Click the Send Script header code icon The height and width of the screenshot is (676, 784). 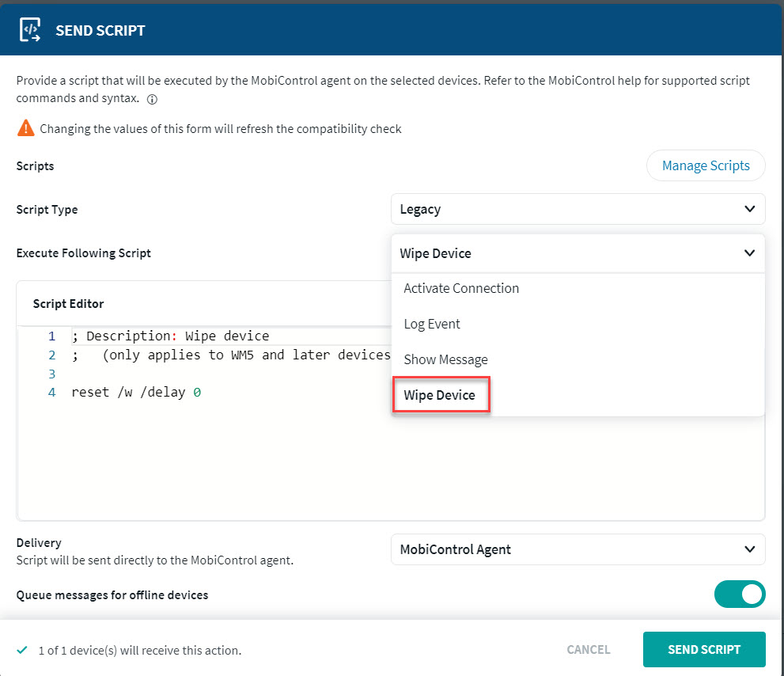point(30,30)
